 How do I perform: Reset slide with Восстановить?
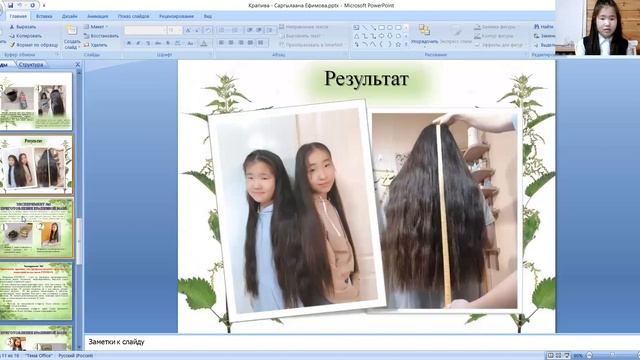pos(101,36)
